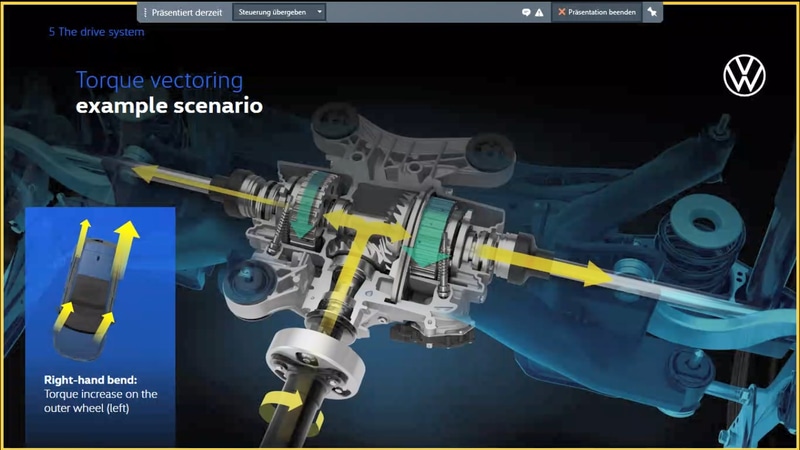
Task: Open the 'Steuerung übergeben' dropdown
Action: pos(279,12)
